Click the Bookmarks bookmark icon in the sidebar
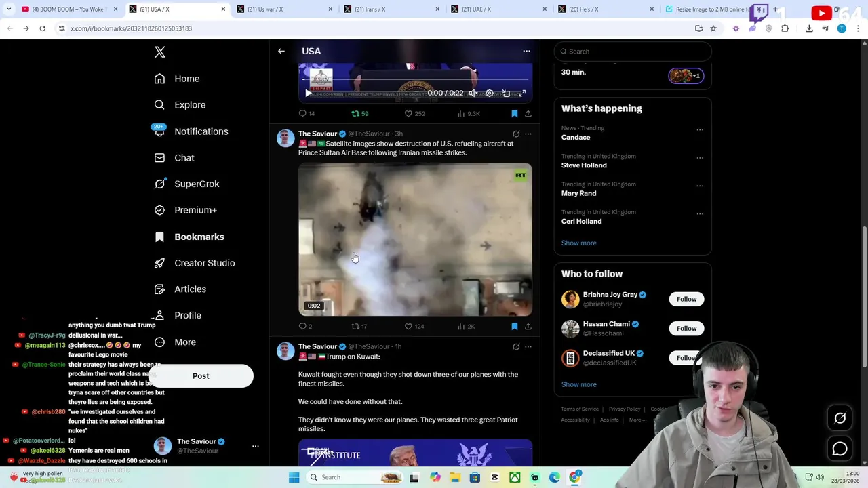 [x=159, y=237]
